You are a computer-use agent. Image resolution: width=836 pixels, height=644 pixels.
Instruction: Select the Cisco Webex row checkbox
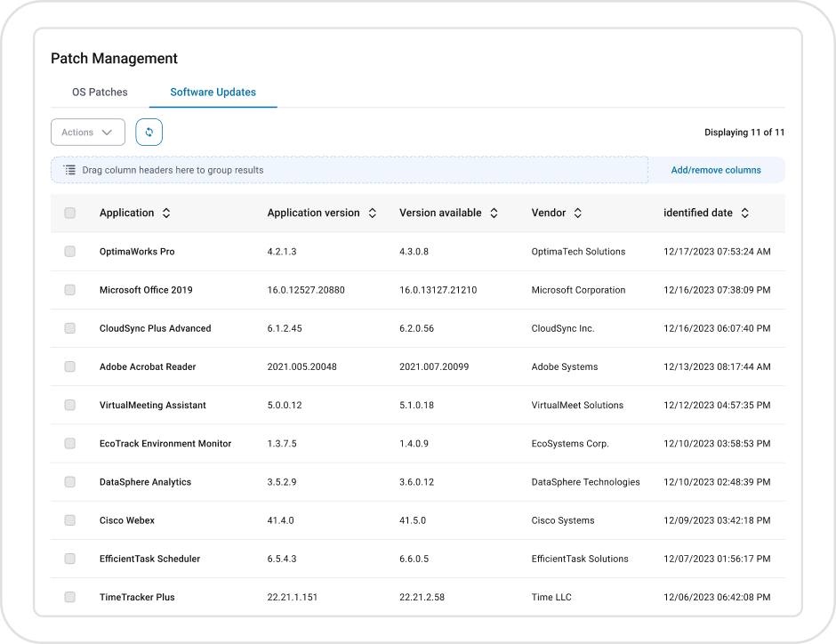point(70,520)
